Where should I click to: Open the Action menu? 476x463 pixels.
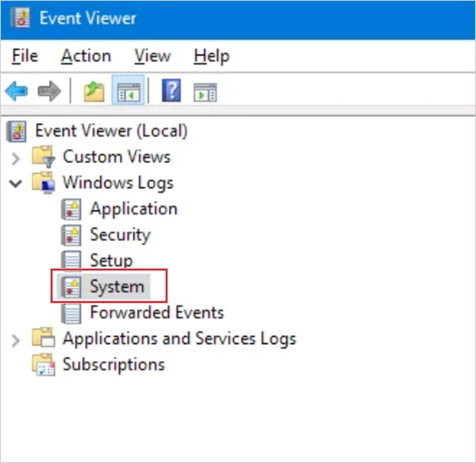(86, 56)
